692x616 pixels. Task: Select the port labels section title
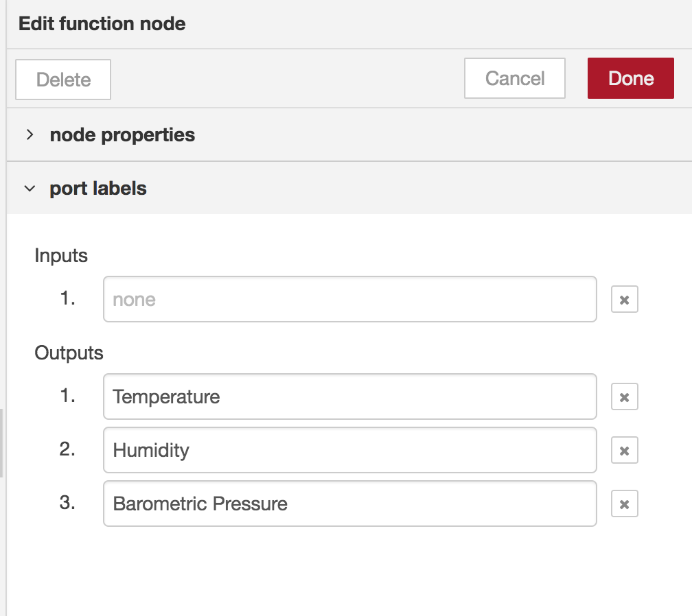pos(97,188)
